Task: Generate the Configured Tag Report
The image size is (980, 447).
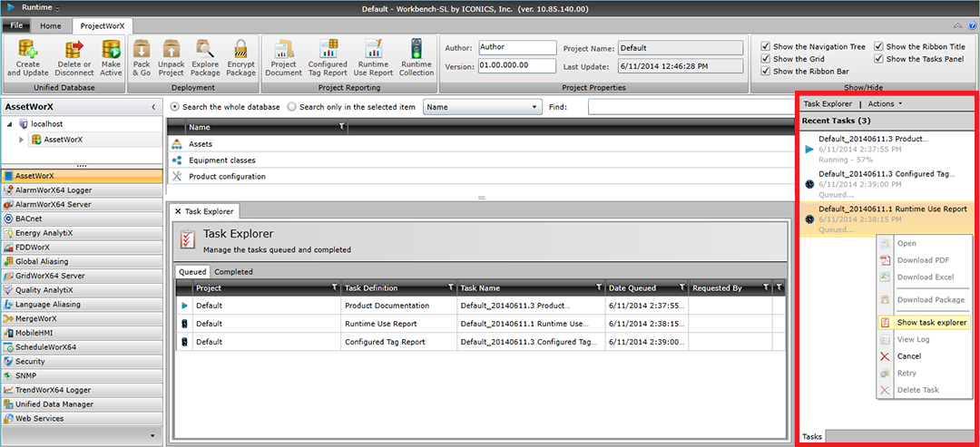Action: click(328, 51)
